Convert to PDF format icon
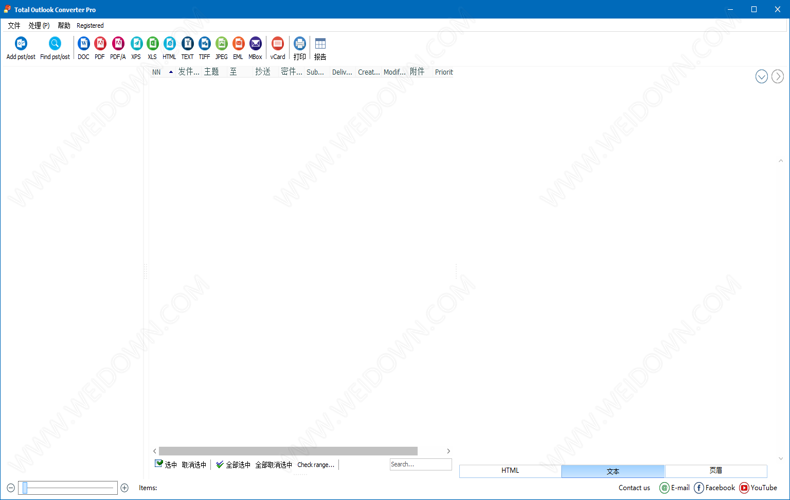 [x=100, y=46]
